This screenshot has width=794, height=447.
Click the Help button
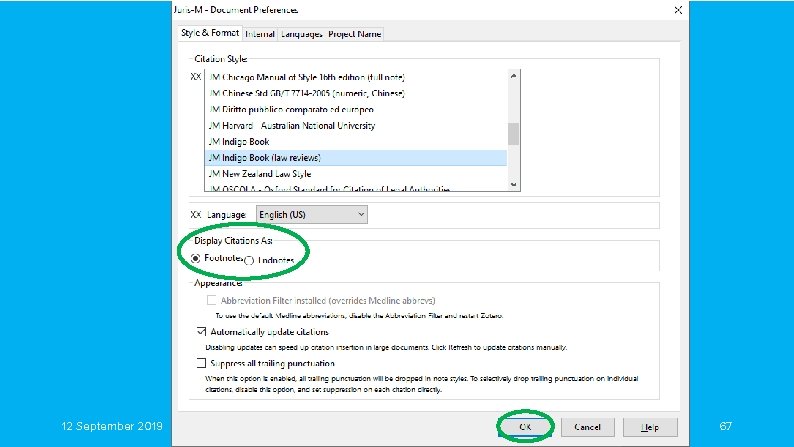[x=650, y=427]
